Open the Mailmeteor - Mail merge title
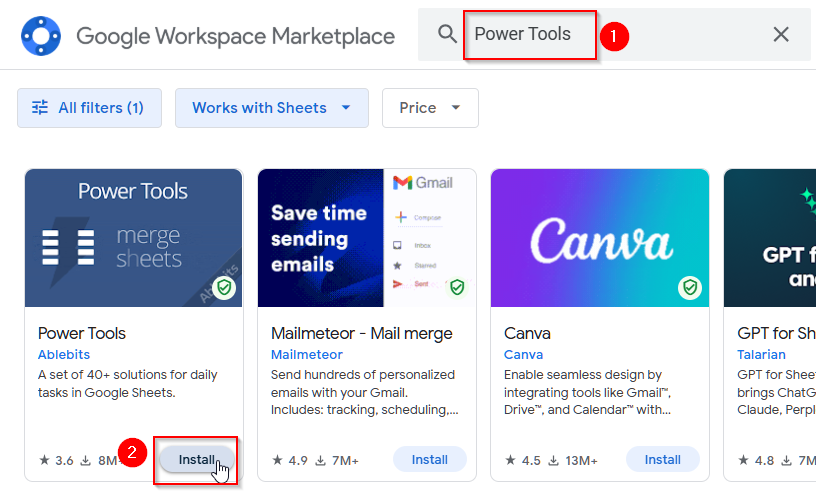 click(x=362, y=333)
